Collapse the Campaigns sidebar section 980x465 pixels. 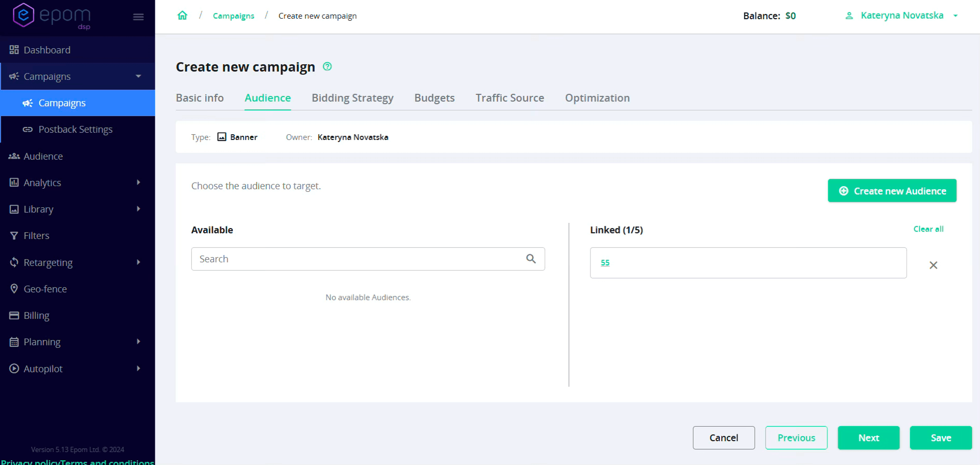(x=138, y=76)
